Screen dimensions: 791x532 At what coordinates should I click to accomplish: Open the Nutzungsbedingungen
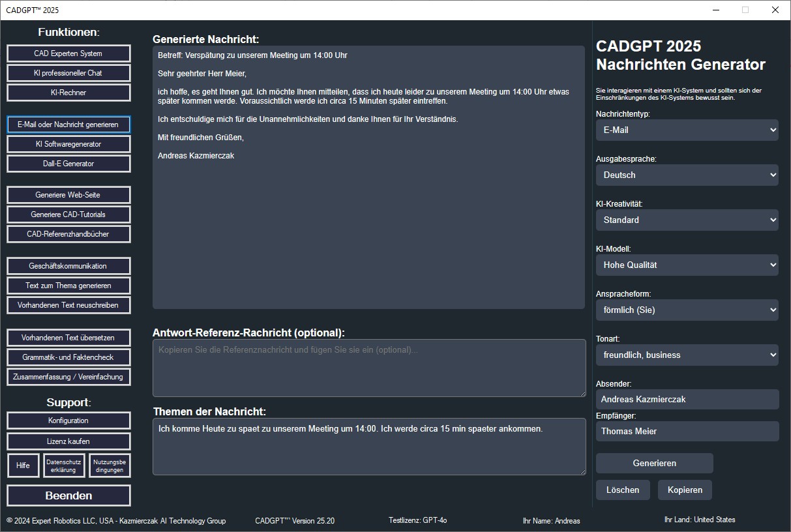click(x=110, y=465)
